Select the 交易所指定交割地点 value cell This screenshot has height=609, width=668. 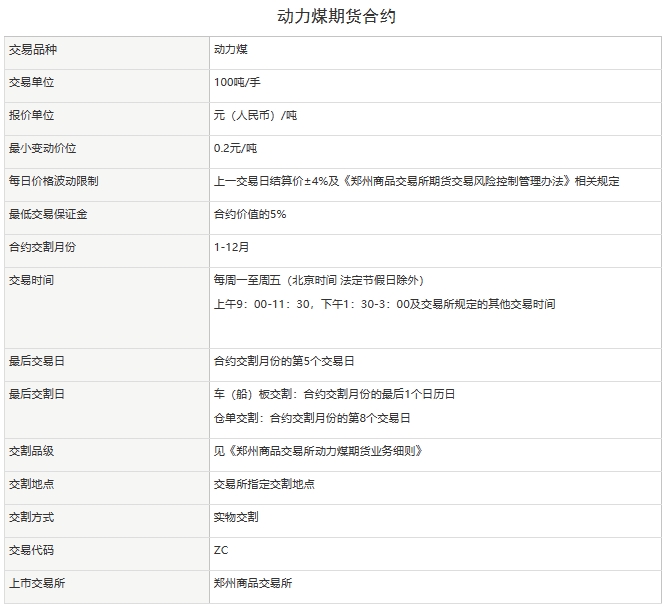coord(264,484)
